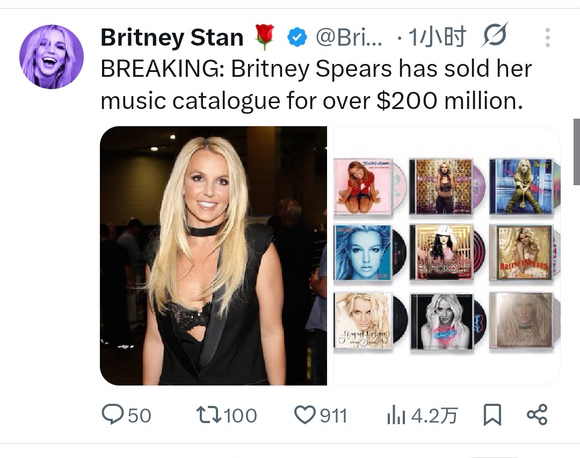This screenshot has height=458, width=580.
Task: Open the album covers grid image
Action: click(x=446, y=256)
